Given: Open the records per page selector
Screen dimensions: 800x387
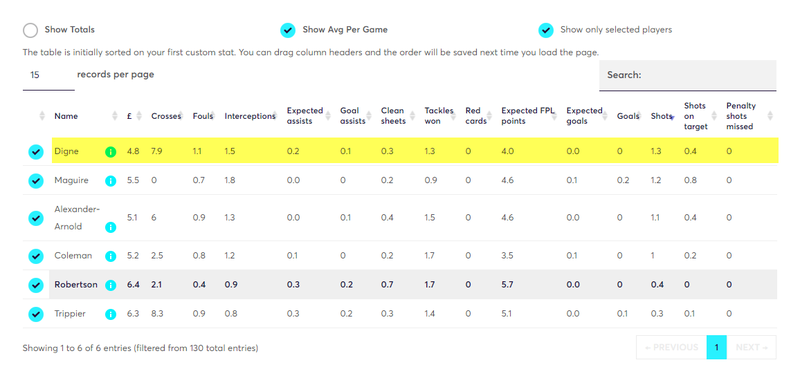Looking at the screenshot, I should click(48, 75).
